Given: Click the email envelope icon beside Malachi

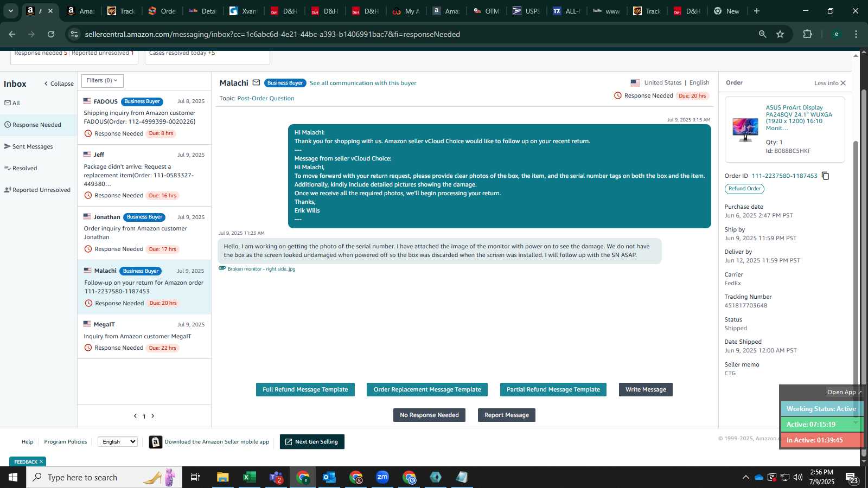Looking at the screenshot, I should 256,83.
